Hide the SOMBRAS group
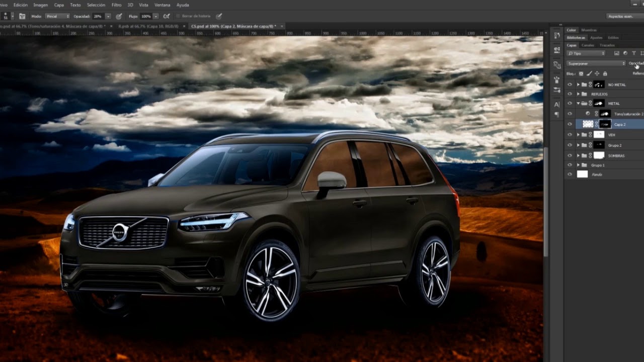This screenshot has width=644, height=362. tap(570, 155)
